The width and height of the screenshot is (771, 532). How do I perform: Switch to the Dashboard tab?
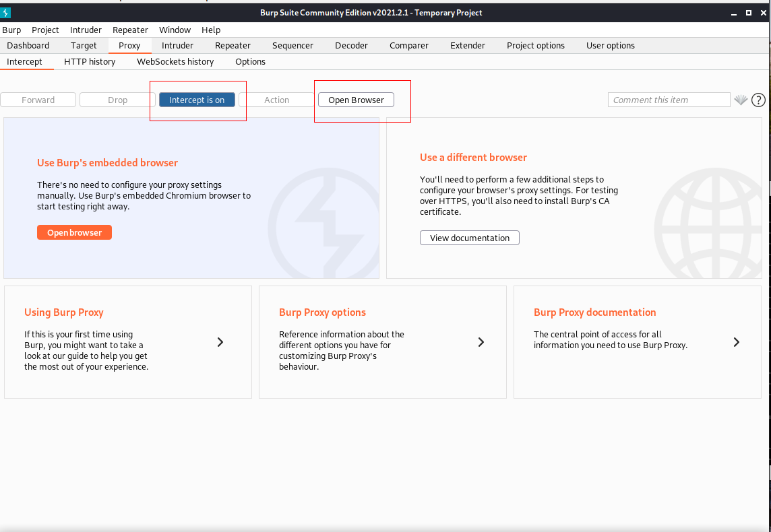pos(28,45)
